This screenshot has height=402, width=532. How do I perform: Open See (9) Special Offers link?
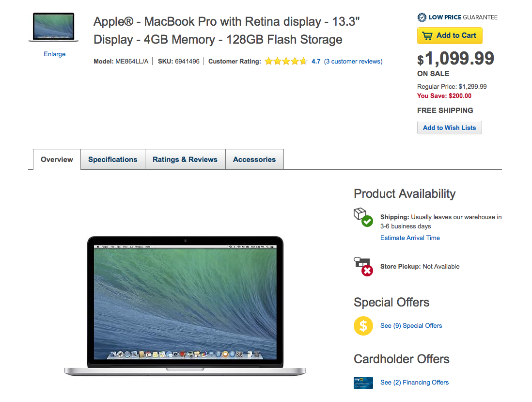point(411,325)
